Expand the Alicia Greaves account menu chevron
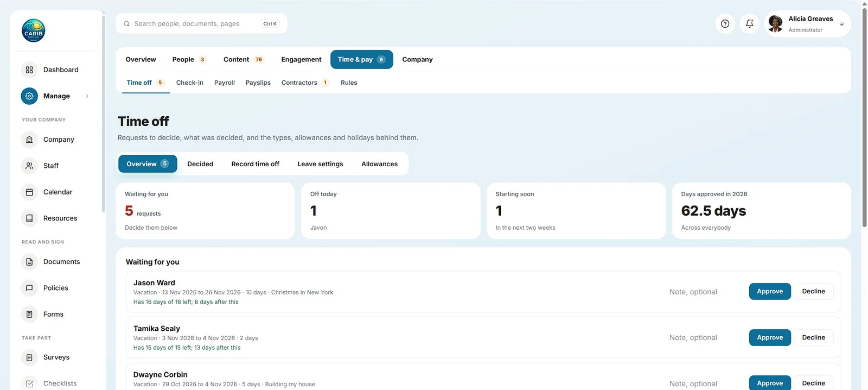The image size is (868, 390). [841, 24]
